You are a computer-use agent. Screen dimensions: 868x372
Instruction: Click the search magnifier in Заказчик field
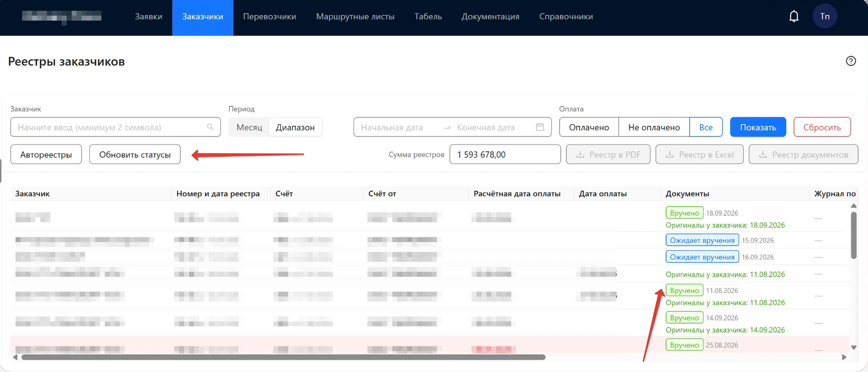[210, 127]
